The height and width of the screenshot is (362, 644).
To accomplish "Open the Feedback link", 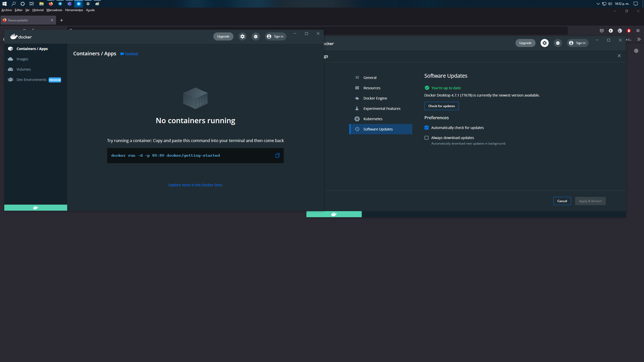I will pos(131,54).
